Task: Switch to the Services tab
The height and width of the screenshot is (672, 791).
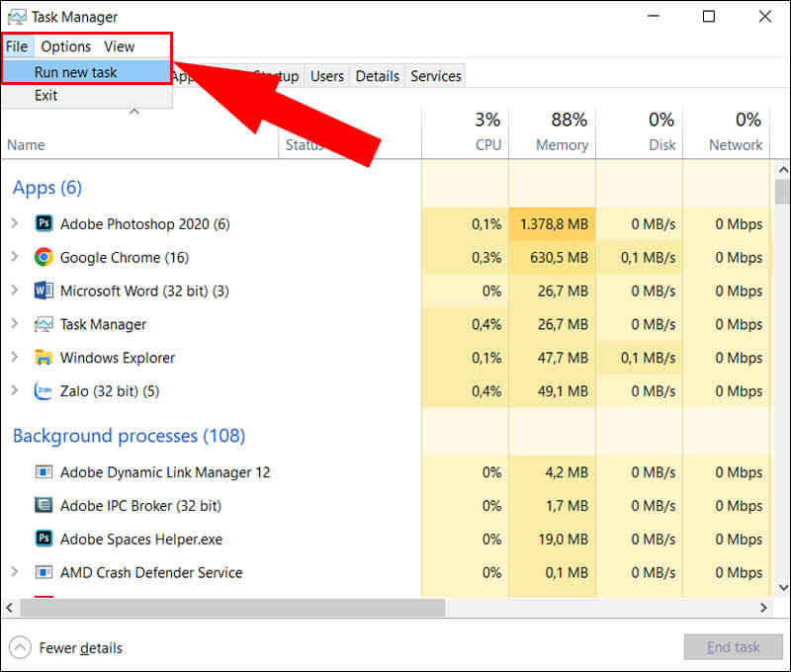Action: pos(436,76)
